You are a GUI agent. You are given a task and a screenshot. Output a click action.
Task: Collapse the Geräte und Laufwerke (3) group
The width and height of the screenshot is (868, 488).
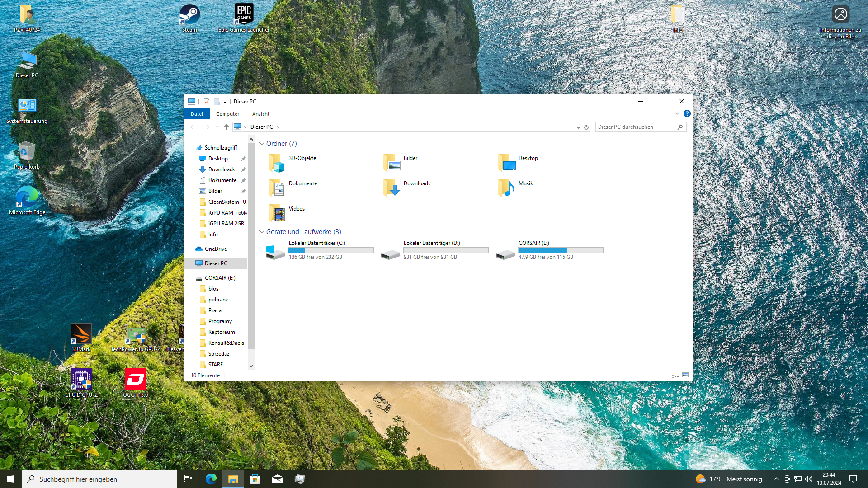tap(262, 232)
